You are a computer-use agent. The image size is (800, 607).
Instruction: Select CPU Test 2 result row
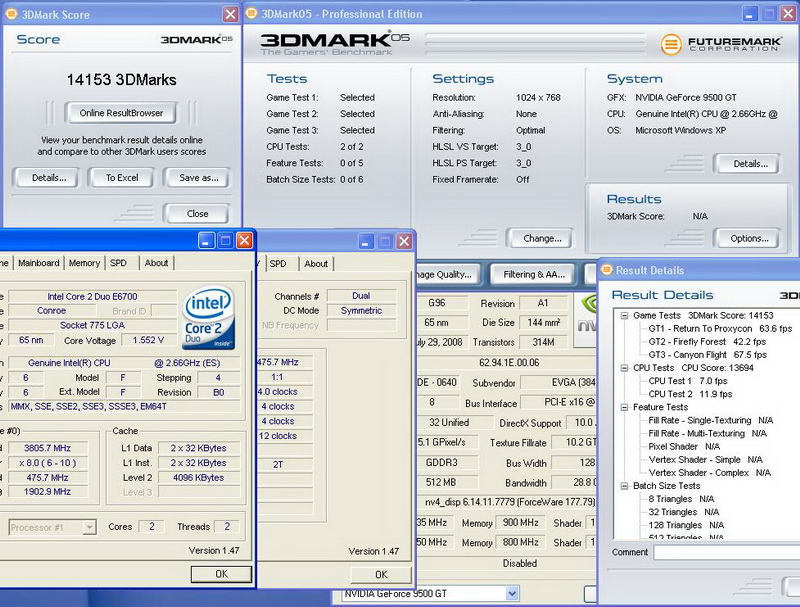(x=690, y=394)
